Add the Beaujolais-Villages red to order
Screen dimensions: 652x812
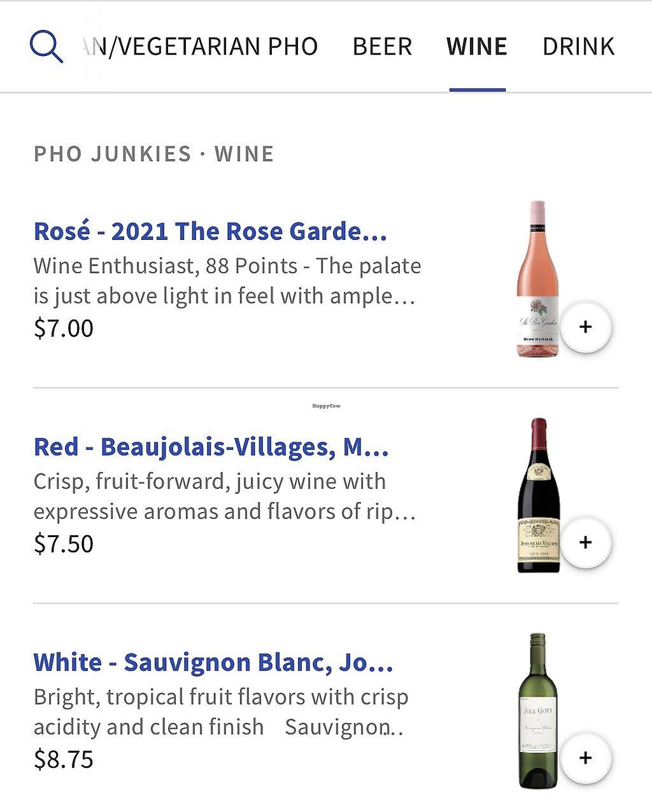tap(585, 543)
